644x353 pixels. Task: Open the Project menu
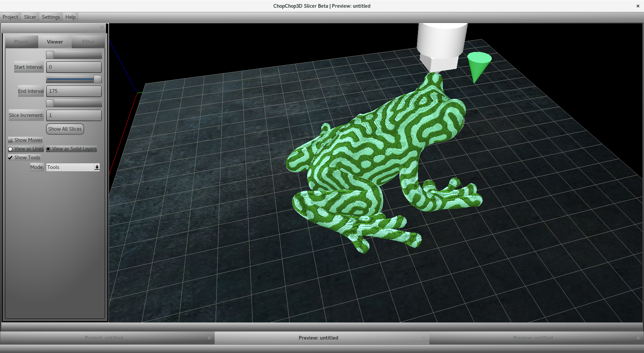(x=10, y=17)
